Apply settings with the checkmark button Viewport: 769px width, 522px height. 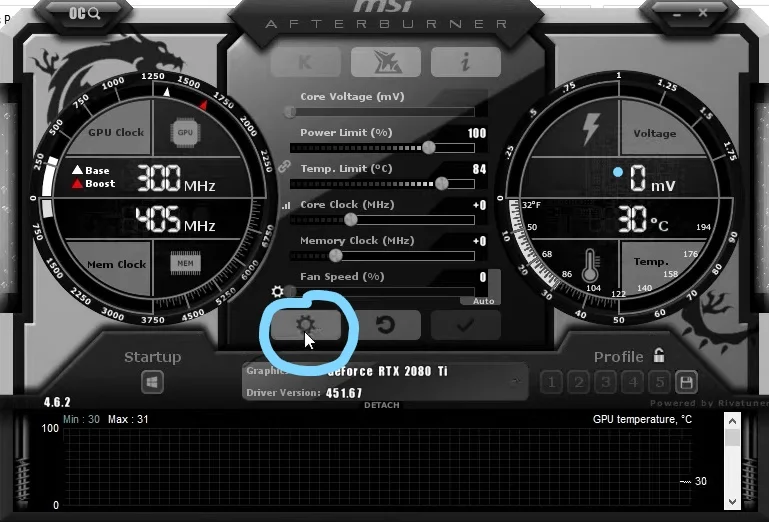(x=465, y=325)
